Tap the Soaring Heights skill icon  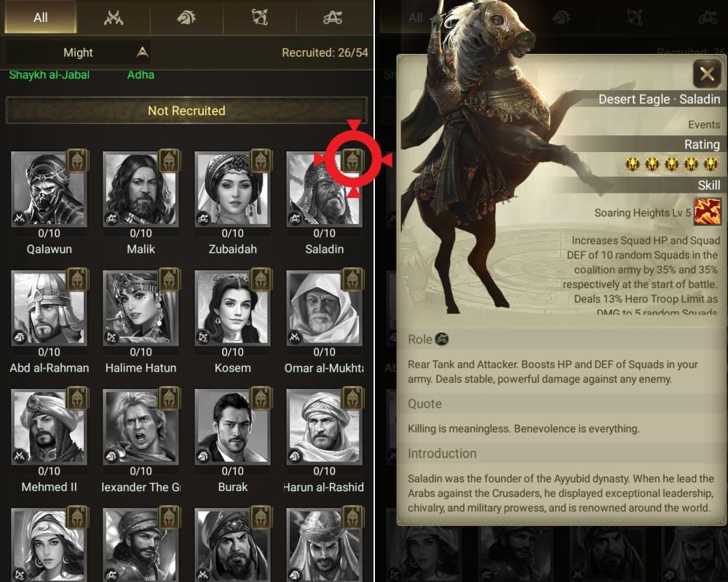coord(707,212)
